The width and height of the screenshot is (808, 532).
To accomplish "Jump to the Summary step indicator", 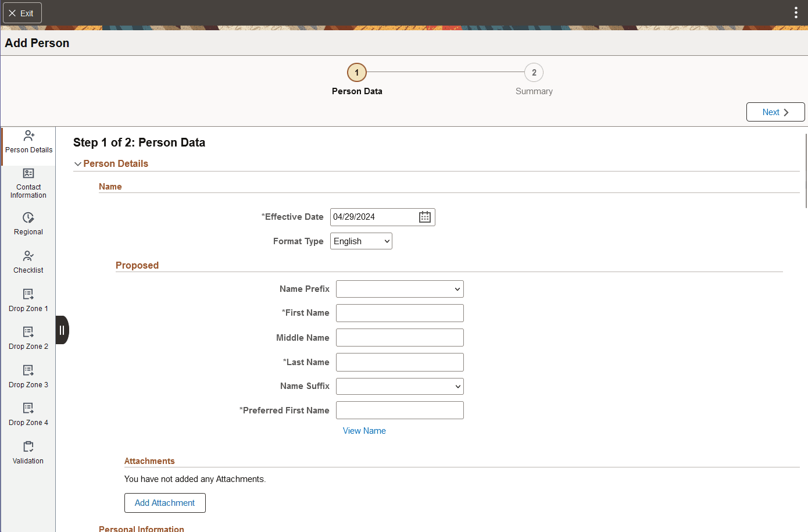I will pos(534,73).
